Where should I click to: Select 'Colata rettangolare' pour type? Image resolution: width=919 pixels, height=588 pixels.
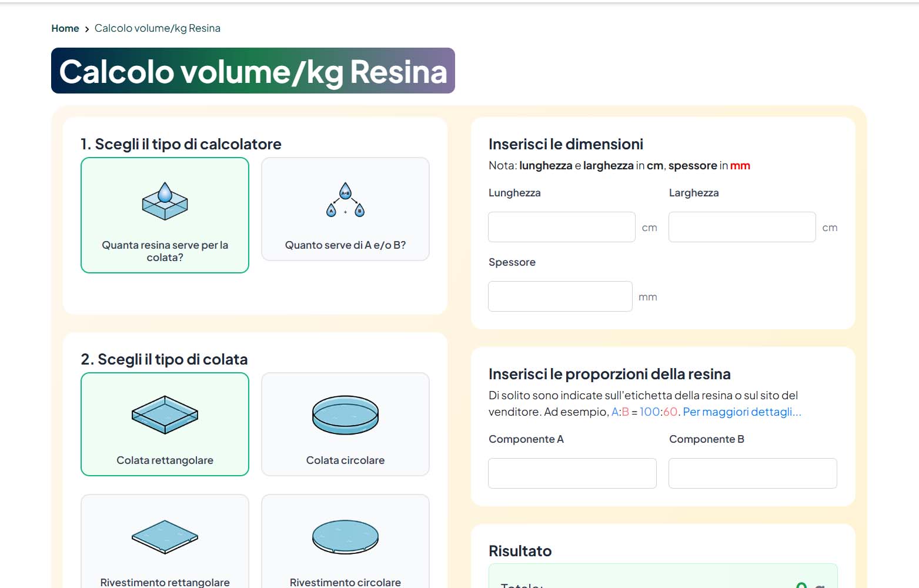[x=165, y=460]
